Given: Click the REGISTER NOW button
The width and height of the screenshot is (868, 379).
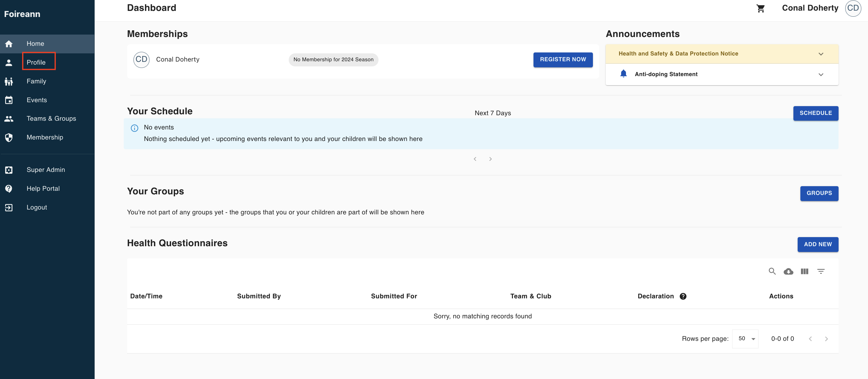Looking at the screenshot, I should (563, 60).
